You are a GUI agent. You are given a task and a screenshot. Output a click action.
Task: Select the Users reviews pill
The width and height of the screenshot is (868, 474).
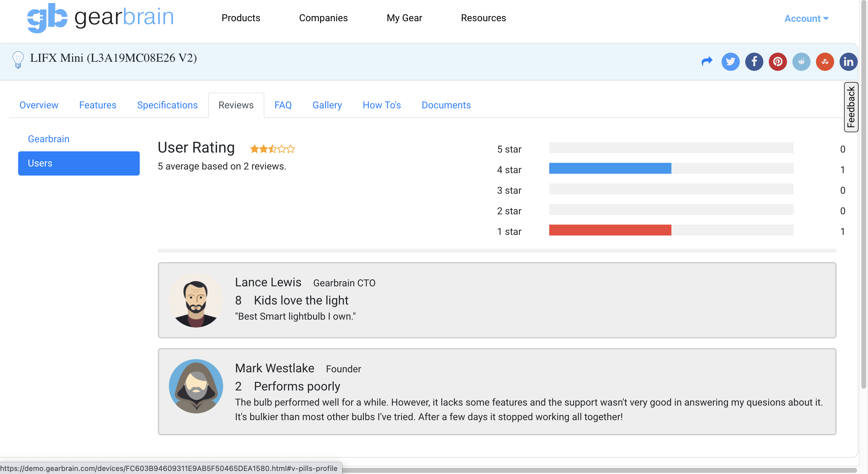[79, 163]
